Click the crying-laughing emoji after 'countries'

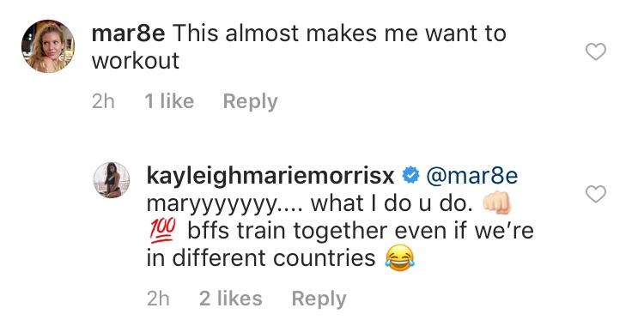coord(399,257)
